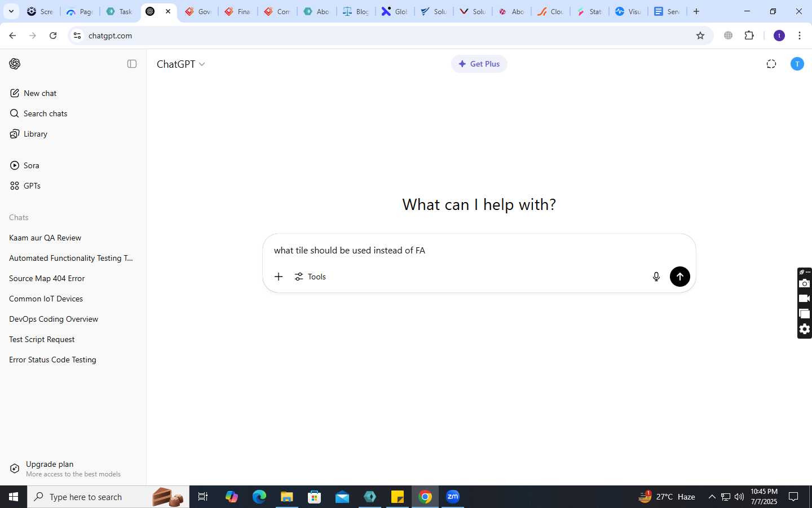812x508 pixels.
Task: Open Task View on the taskbar
Action: [x=203, y=497]
